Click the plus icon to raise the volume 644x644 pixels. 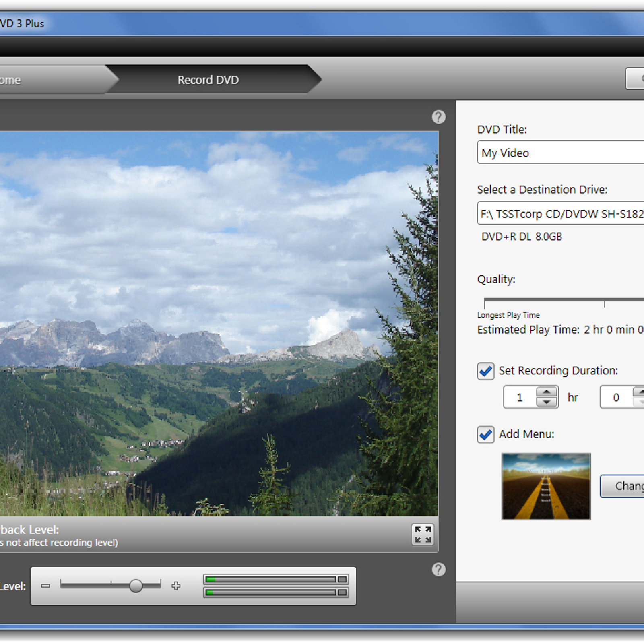(x=176, y=586)
